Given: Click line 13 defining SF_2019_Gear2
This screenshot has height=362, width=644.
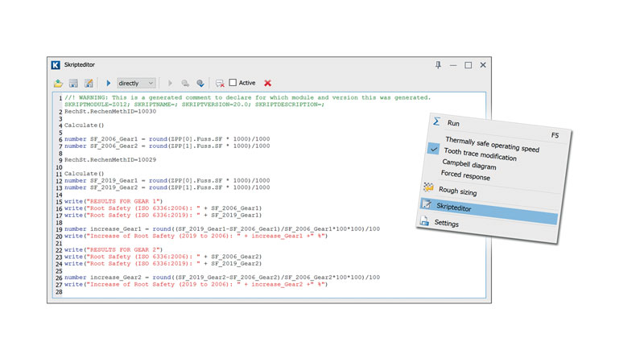Looking at the screenshot, I should pyautogui.click(x=167, y=187).
